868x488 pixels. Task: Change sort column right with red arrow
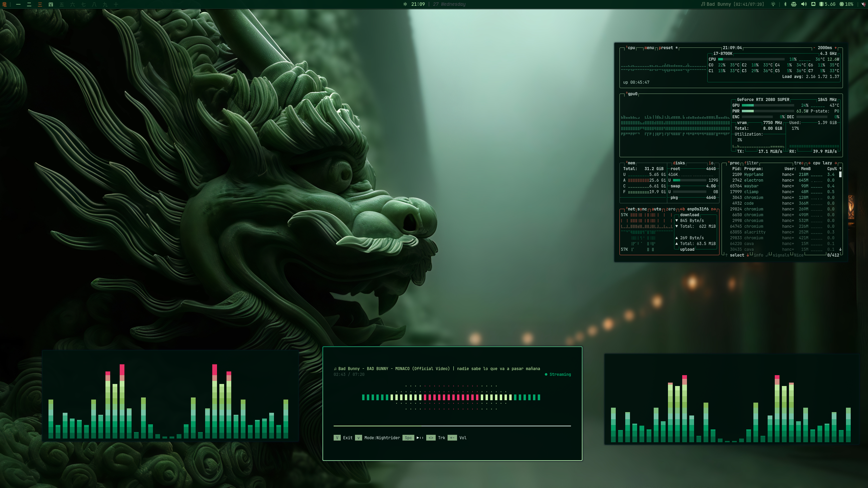pos(835,163)
